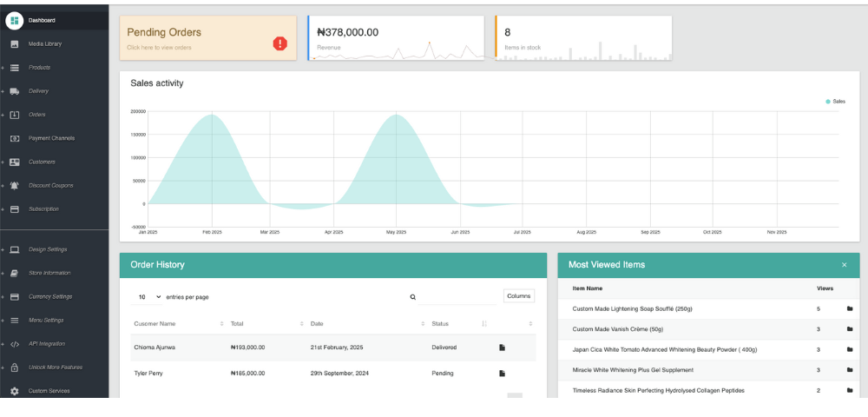Open folder icon for Miracle White Whitening Plus

click(850, 370)
